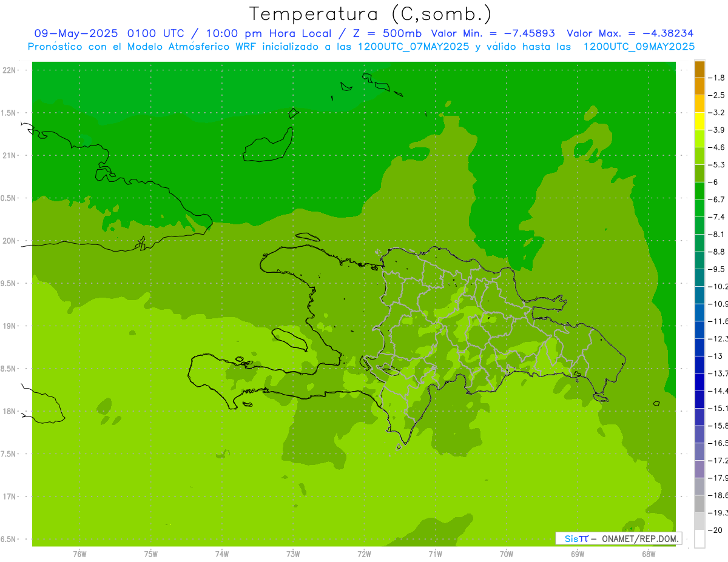The height and width of the screenshot is (562, 728).
Task: Click the '76W' longitude axis label
Action: pyautogui.click(x=79, y=554)
